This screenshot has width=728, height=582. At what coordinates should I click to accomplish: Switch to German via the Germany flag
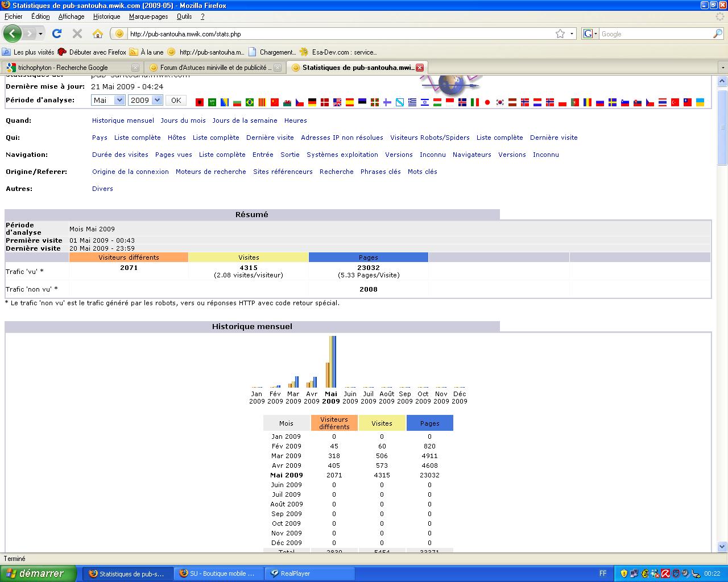(x=312, y=102)
